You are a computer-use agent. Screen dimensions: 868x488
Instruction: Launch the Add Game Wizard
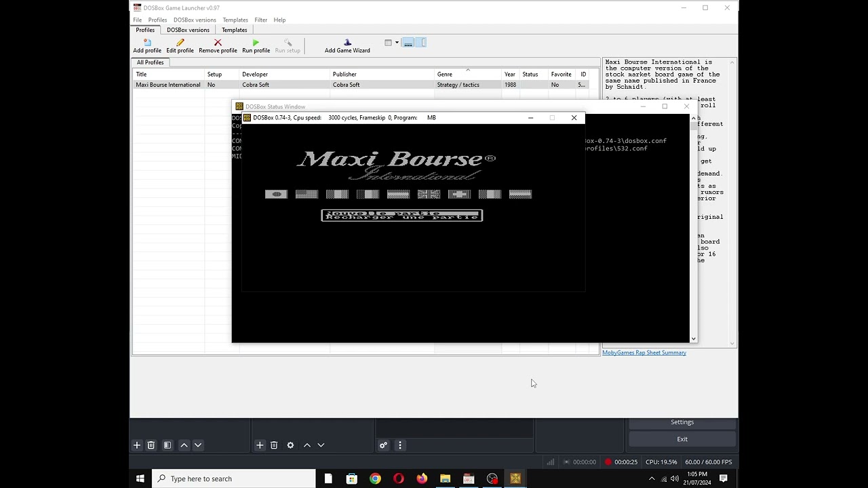point(347,45)
